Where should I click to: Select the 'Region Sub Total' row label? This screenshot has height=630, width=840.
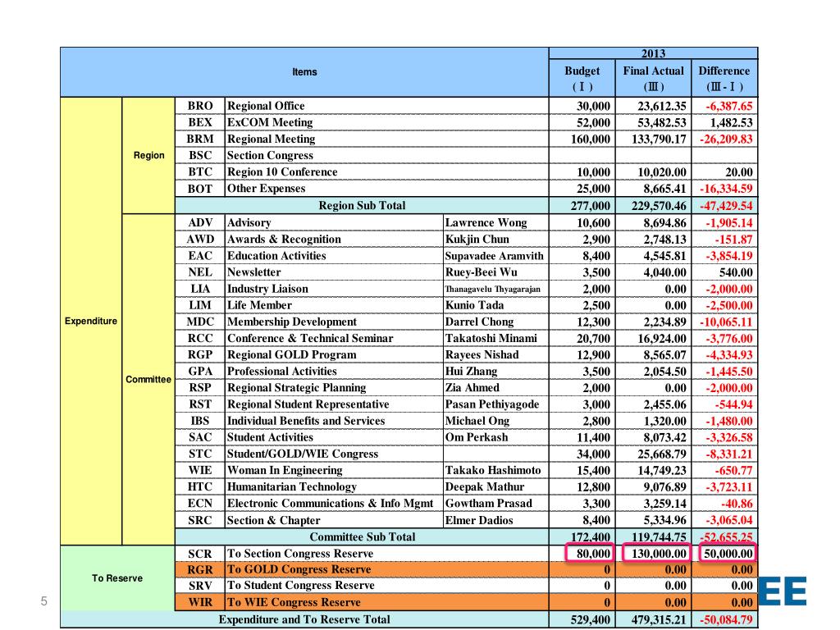click(x=362, y=205)
